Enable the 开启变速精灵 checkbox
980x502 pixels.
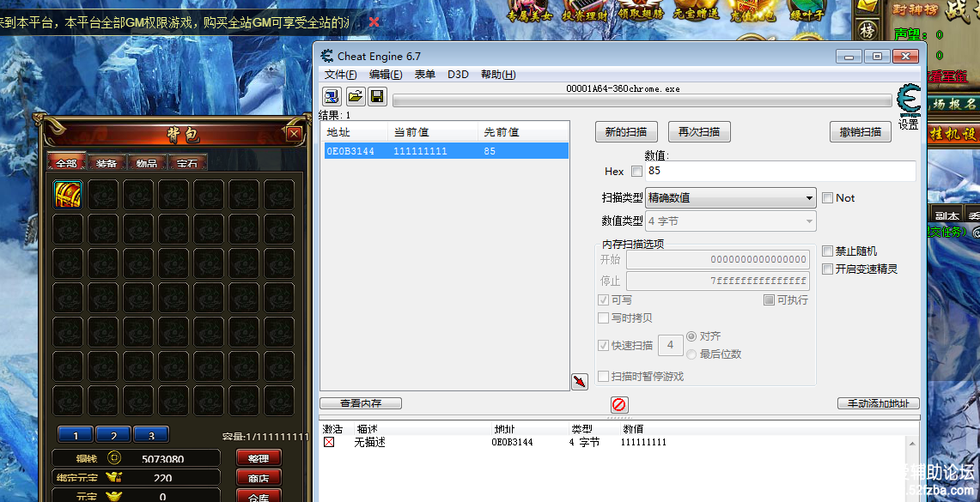coord(827,269)
